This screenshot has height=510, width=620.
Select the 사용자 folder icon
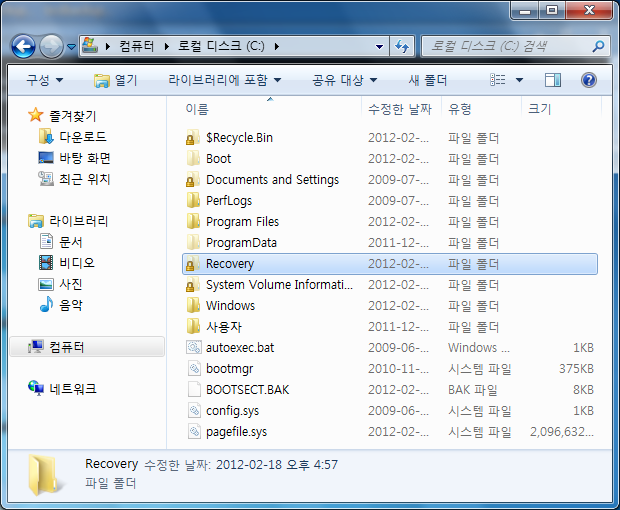point(193,327)
